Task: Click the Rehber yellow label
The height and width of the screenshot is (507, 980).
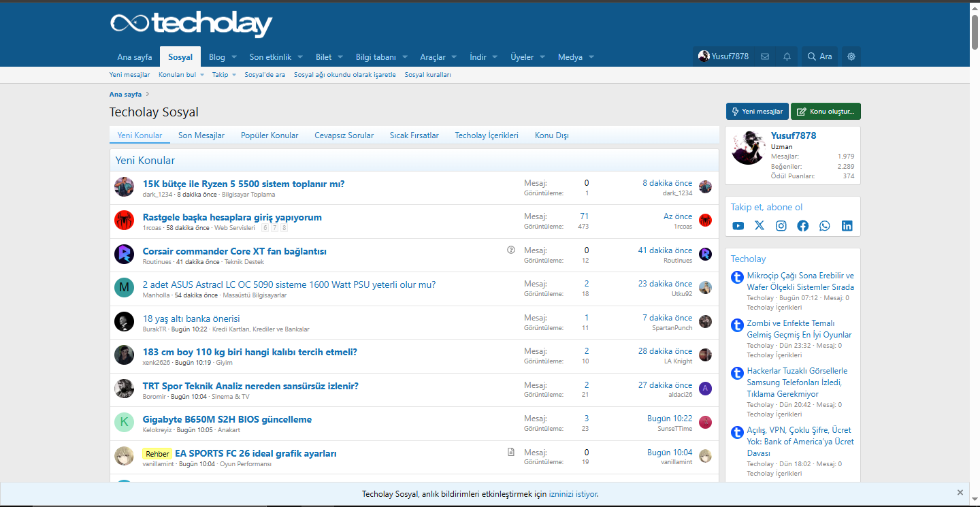Action: click(x=157, y=453)
